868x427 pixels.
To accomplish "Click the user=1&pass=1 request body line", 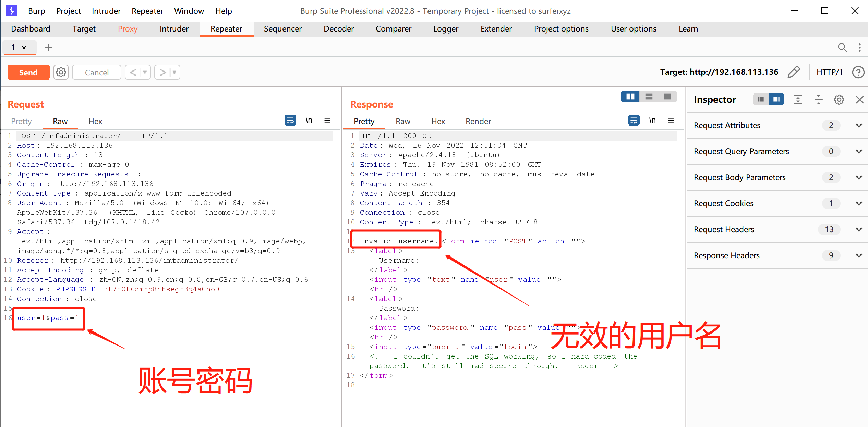I will click(x=48, y=318).
